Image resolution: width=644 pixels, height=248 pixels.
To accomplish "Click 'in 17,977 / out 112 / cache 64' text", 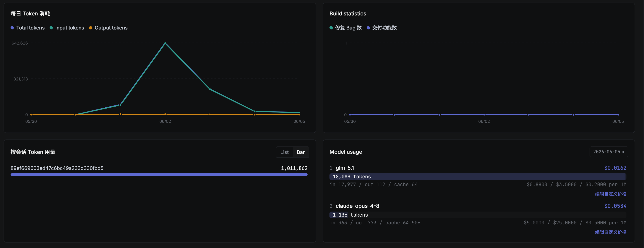I will tap(374, 184).
